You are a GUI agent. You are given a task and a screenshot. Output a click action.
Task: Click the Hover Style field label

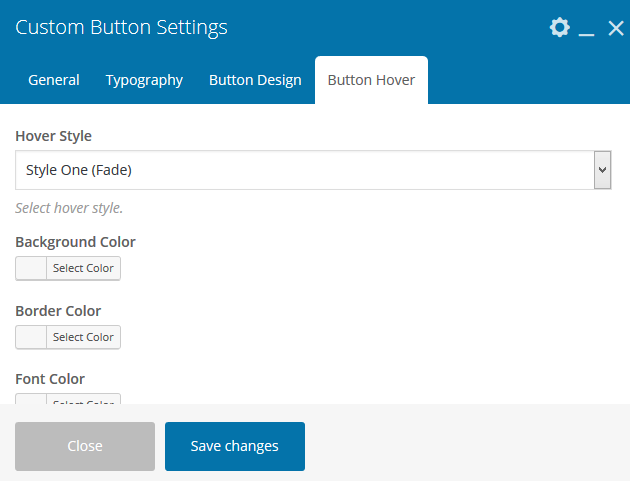pyautogui.click(x=56, y=136)
